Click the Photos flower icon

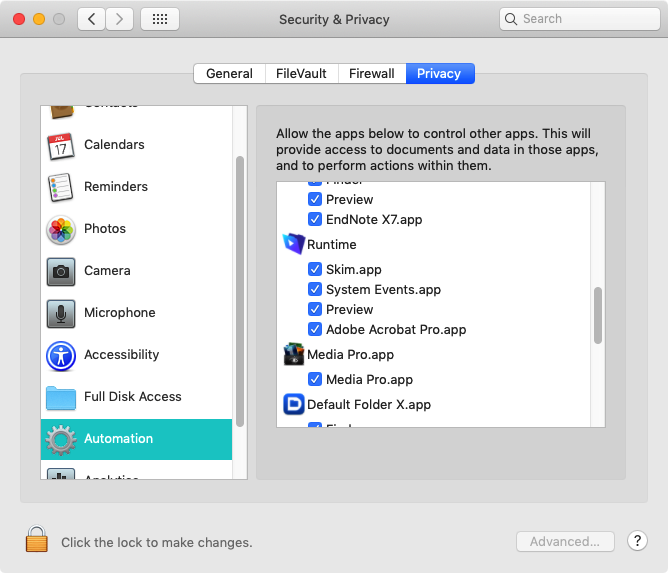pos(61,230)
